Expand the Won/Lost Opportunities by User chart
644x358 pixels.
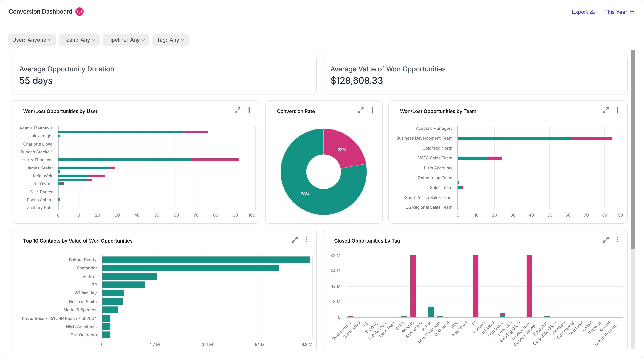tap(237, 110)
